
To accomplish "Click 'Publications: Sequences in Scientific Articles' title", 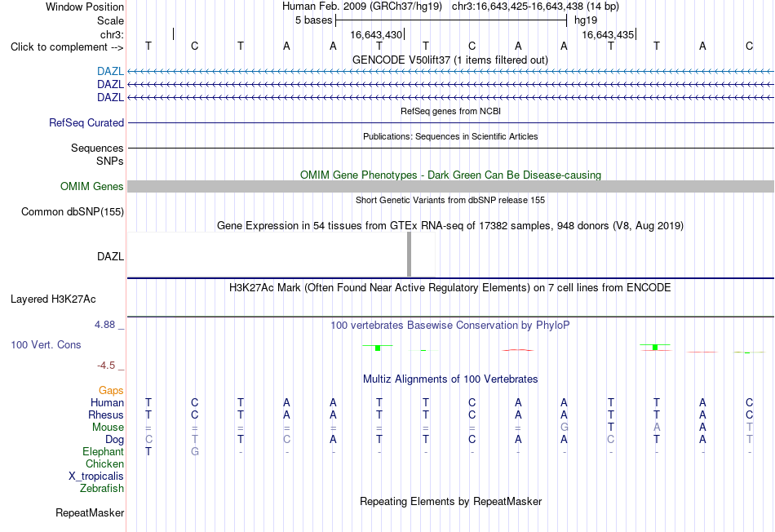I will pos(450,136).
